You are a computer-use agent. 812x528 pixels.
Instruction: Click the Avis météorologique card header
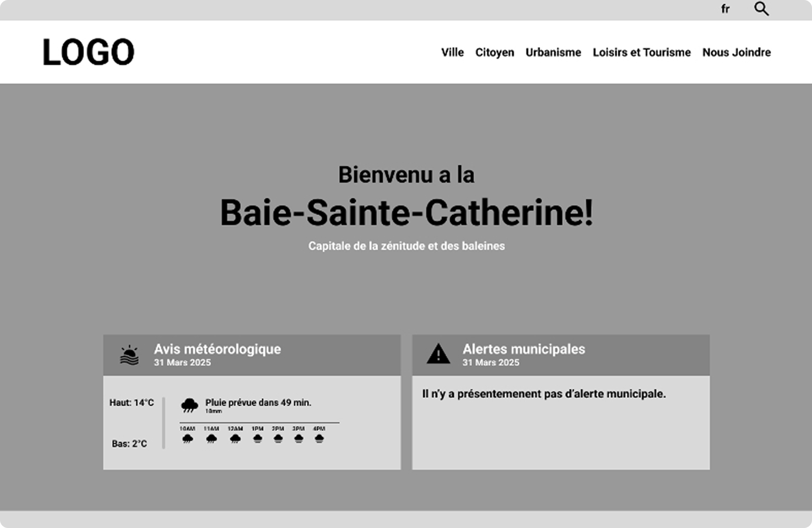pos(217,349)
